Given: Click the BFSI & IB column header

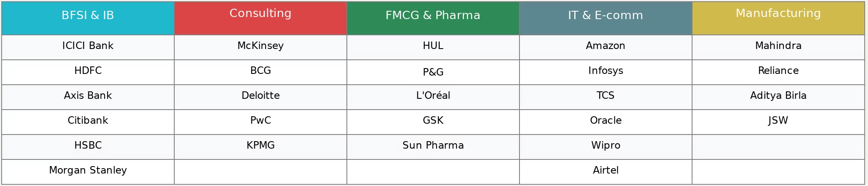Looking at the screenshot, I should click(88, 16).
